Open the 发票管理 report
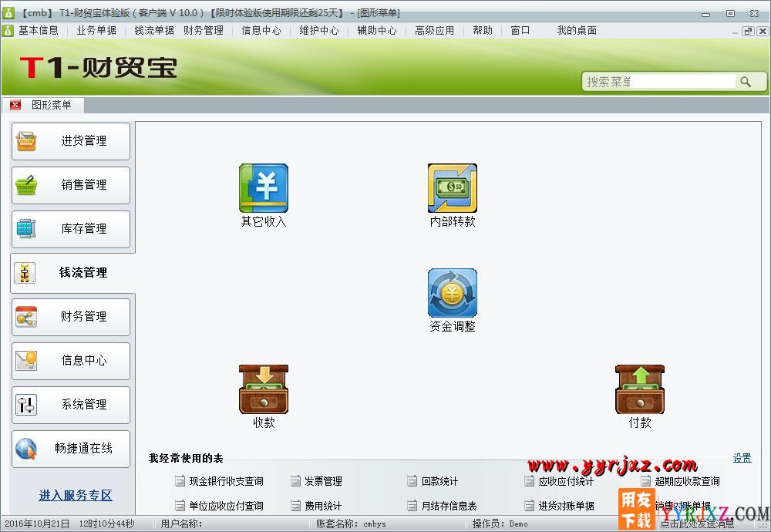 [323, 481]
